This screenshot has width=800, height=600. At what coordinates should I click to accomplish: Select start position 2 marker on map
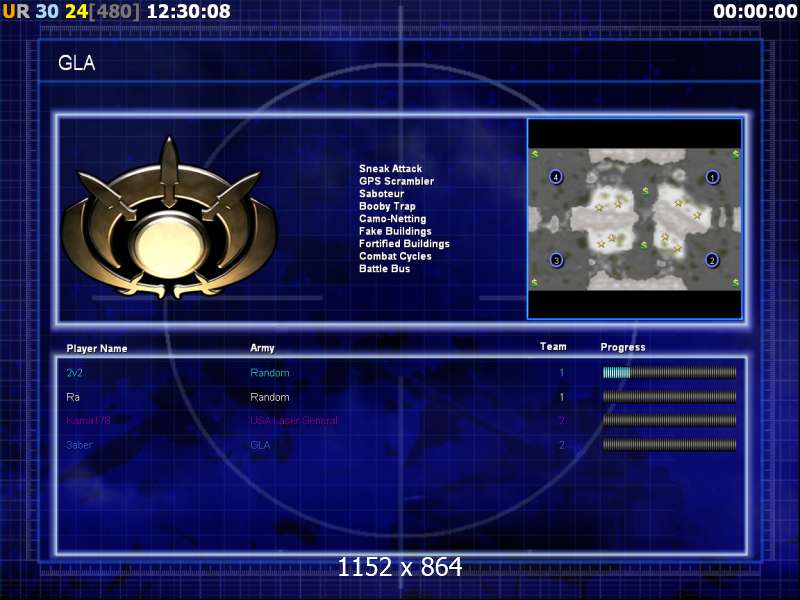(712, 260)
